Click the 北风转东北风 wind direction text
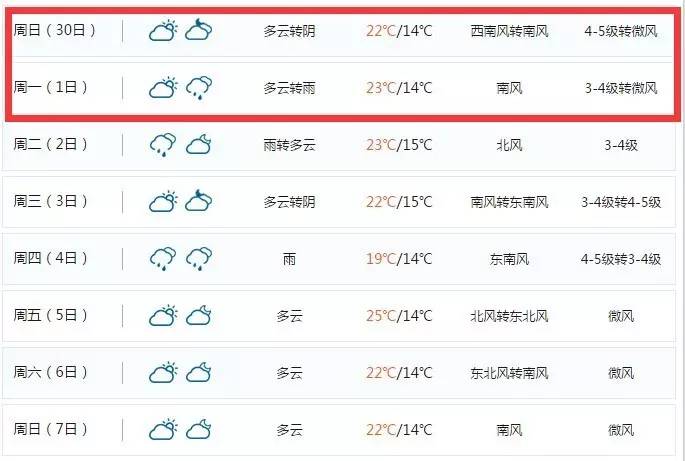The image size is (685, 461). pyautogui.click(x=509, y=316)
